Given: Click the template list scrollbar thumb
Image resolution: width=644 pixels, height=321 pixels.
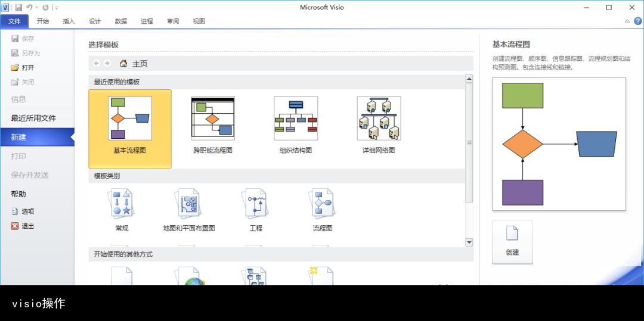Looking at the screenshot, I should (469, 143).
